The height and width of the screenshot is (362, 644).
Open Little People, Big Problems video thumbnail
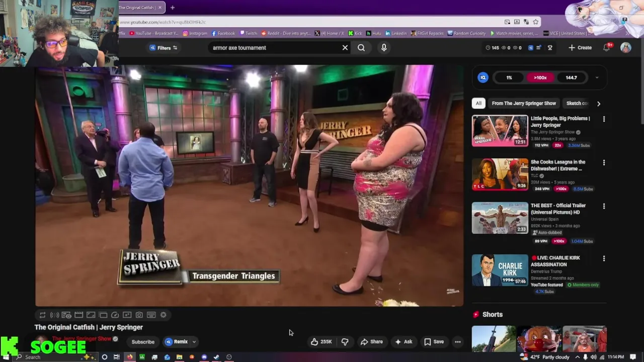(500, 131)
